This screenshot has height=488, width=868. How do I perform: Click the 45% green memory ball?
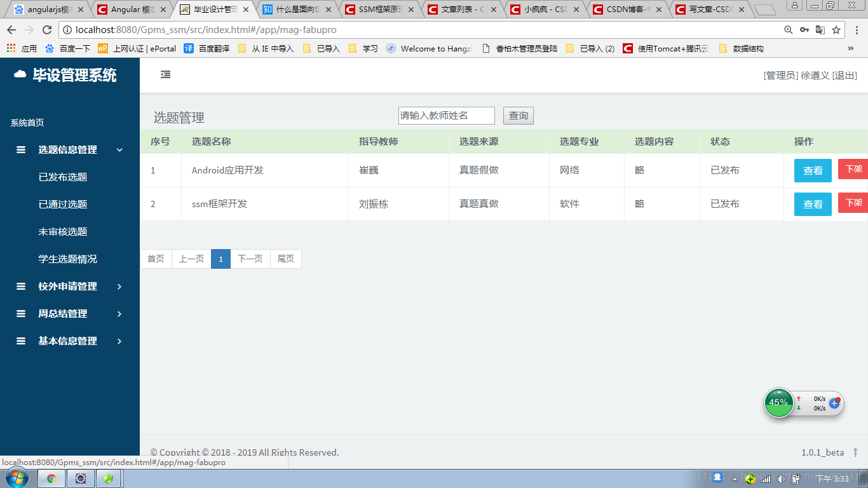(778, 403)
